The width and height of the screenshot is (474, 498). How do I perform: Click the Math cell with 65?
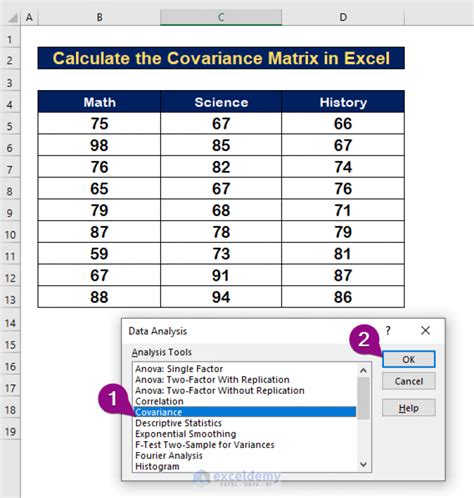[x=99, y=188]
